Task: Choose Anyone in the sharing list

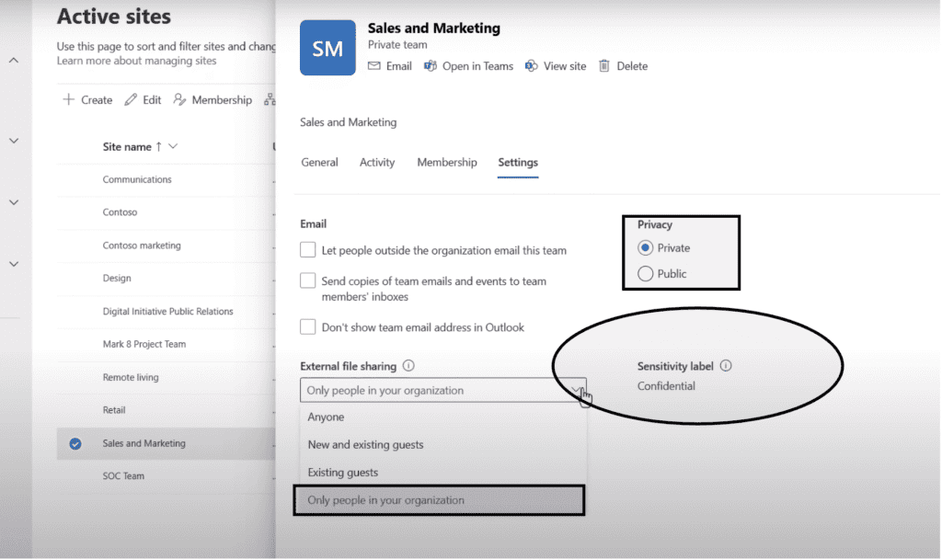Action: (442, 417)
